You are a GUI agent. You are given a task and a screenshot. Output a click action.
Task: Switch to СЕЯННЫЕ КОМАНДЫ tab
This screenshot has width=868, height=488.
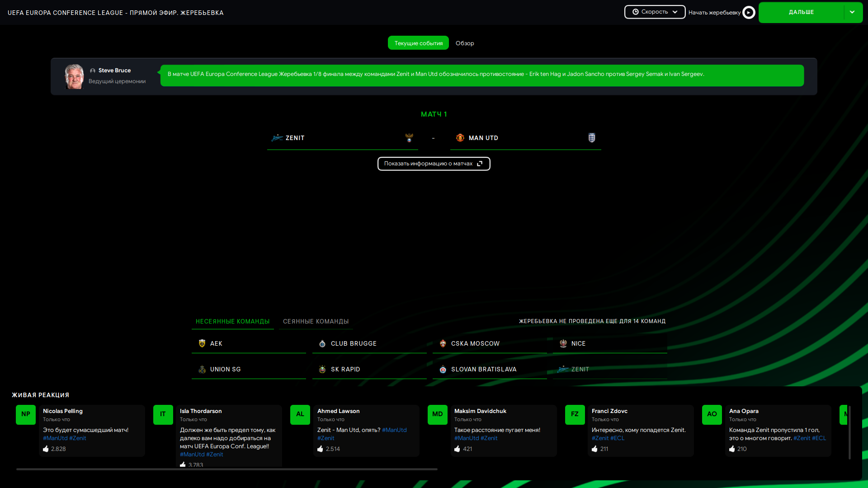click(x=316, y=321)
